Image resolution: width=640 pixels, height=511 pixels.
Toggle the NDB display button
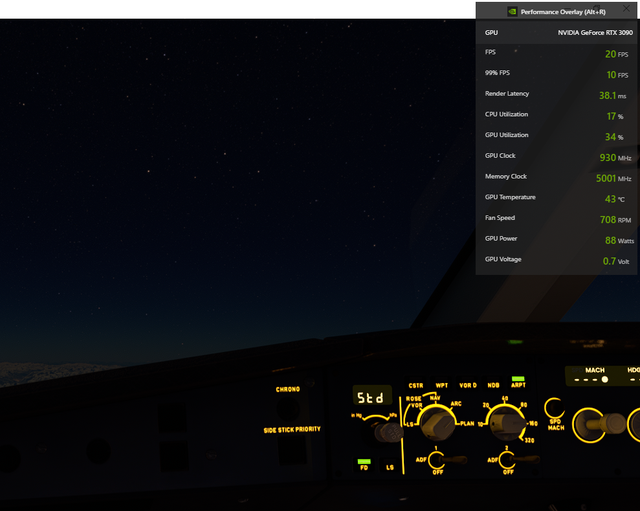tap(493, 384)
